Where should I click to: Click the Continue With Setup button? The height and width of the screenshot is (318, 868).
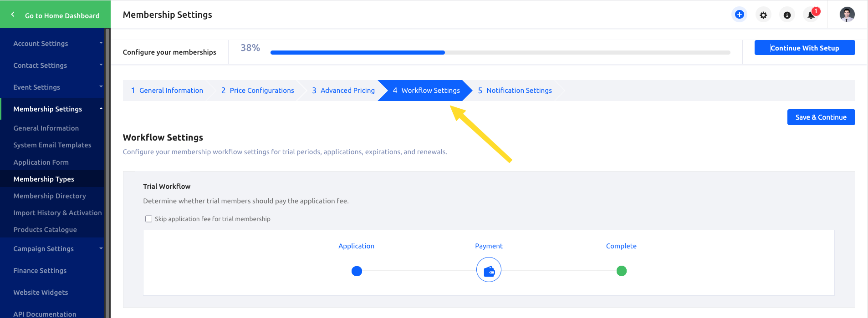[804, 48]
